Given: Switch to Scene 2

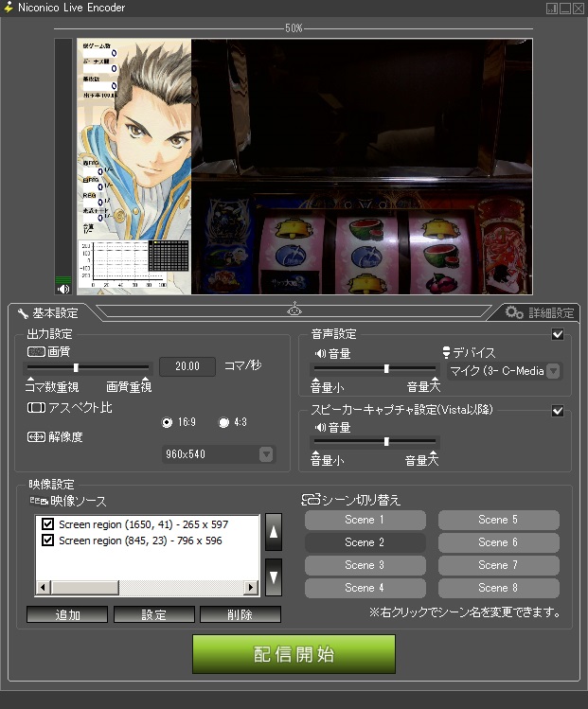Looking at the screenshot, I should (x=365, y=542).
